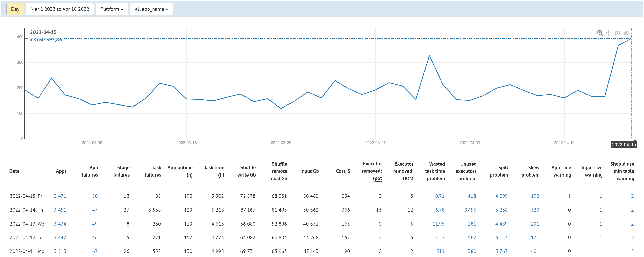The height and width of the screenshot is (257, 644).
Task: Expand the All app_name filter
Action: (x=151, y=9)
